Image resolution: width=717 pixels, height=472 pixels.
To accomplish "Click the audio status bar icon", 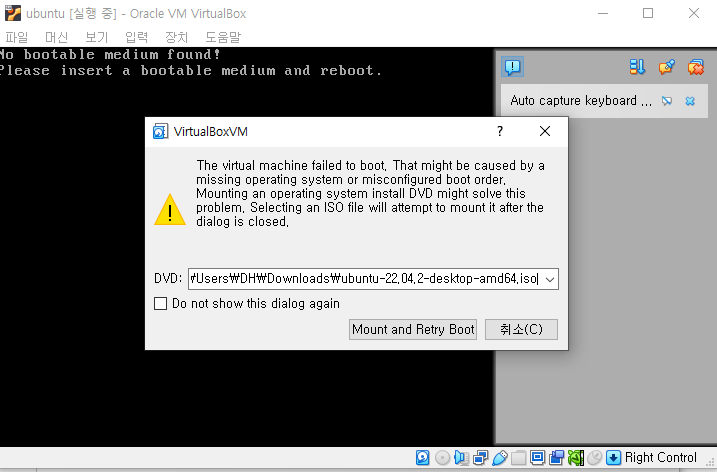I will [x=461, y=457].
